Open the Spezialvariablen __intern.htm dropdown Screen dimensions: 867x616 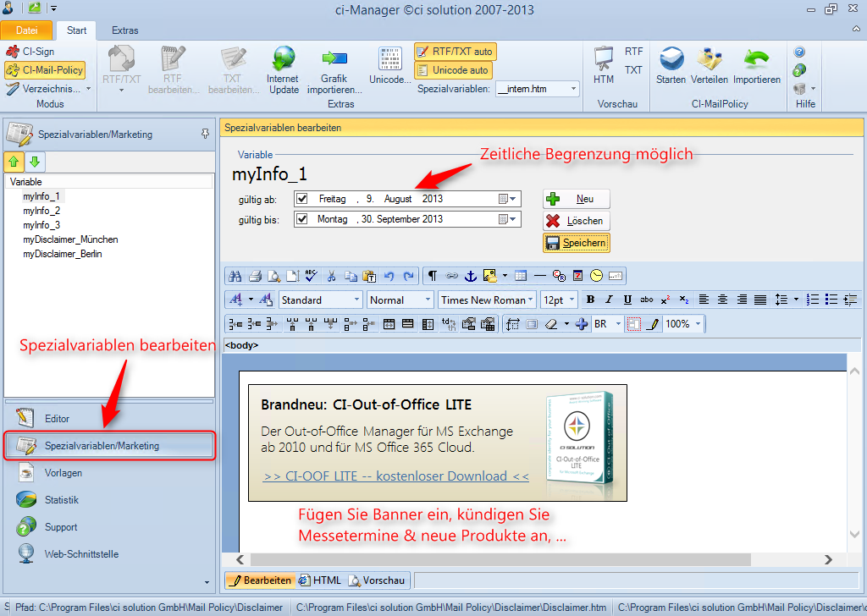pos(576,88)
